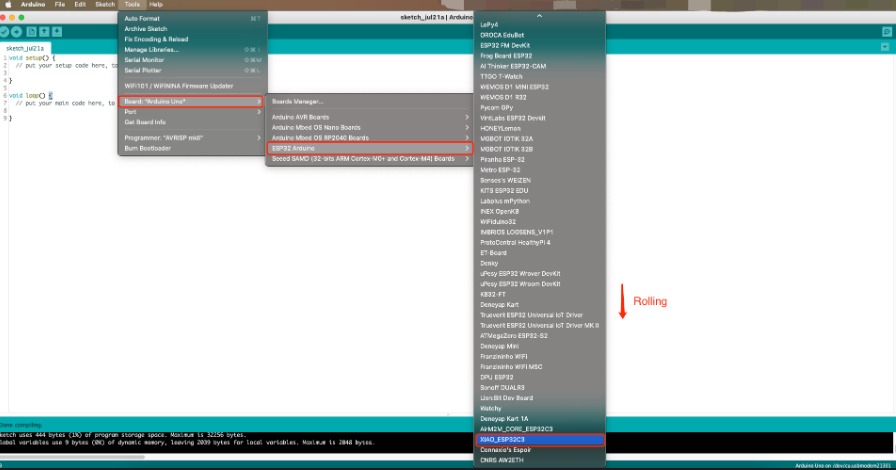
Task: Select Piranha ESP-32 board
Action: (539, 160)
